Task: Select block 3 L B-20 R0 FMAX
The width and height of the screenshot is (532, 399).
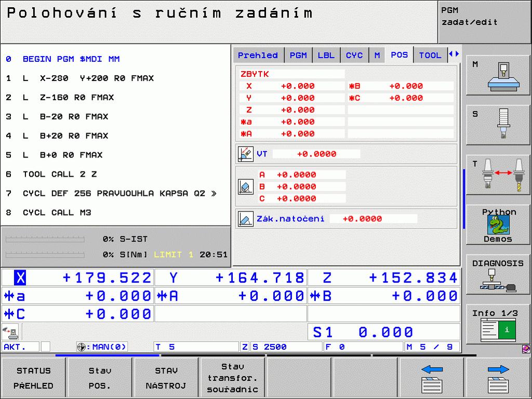Action: click(115, 117)
